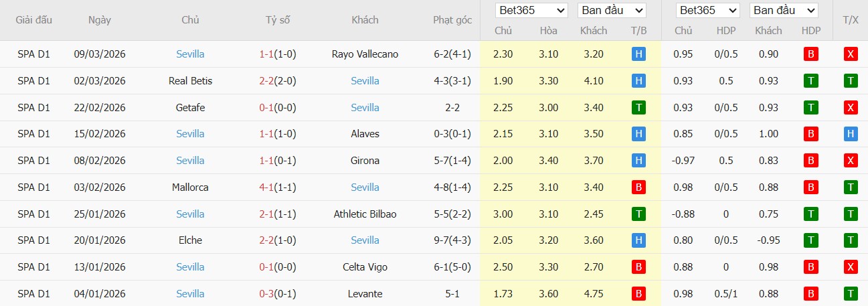Expand the second Ban đầu dropdown
868x306 pixels.
click(784, 11)
